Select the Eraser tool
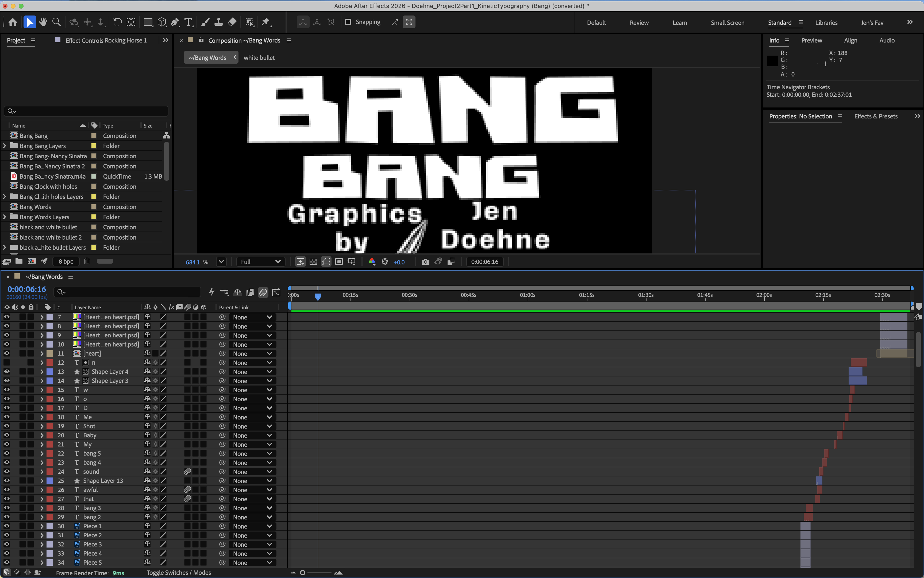Image resolution: width=924 pixels, height=578 pixels. click(x=232, y=22)
